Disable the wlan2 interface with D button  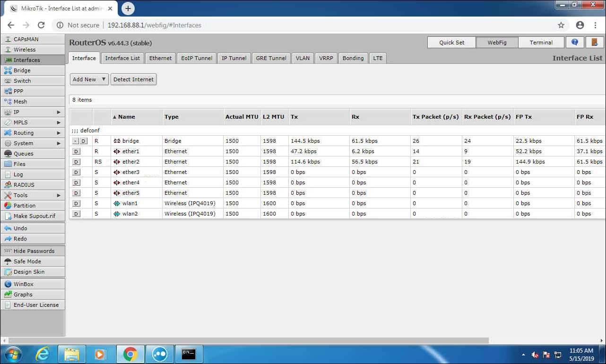pos(76,214)
